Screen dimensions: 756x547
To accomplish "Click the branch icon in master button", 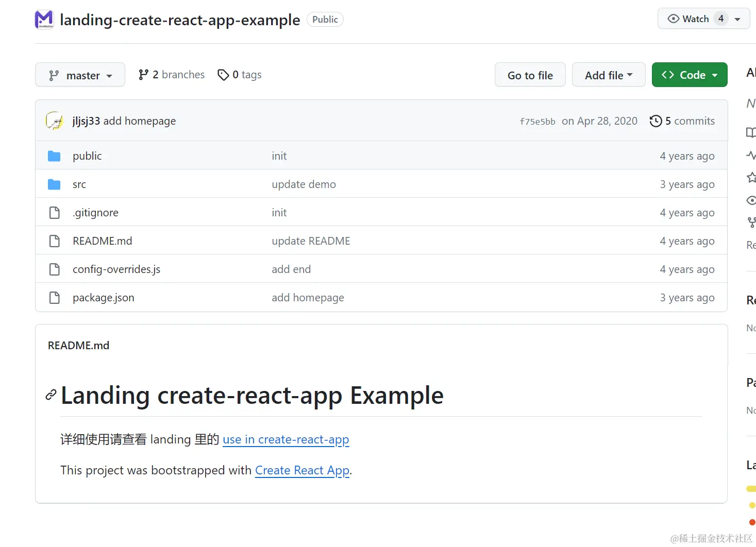I will [x=54, y=76].
